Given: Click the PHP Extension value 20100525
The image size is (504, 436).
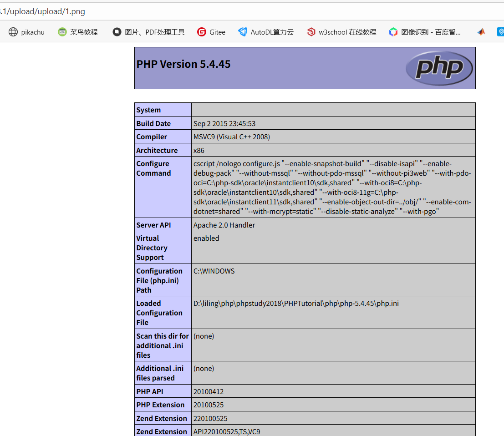Looking at the screenshot, I should 208,405.
